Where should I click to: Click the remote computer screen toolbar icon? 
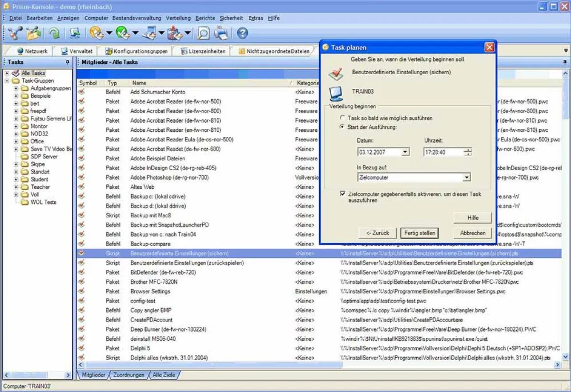tap(74, 33)
